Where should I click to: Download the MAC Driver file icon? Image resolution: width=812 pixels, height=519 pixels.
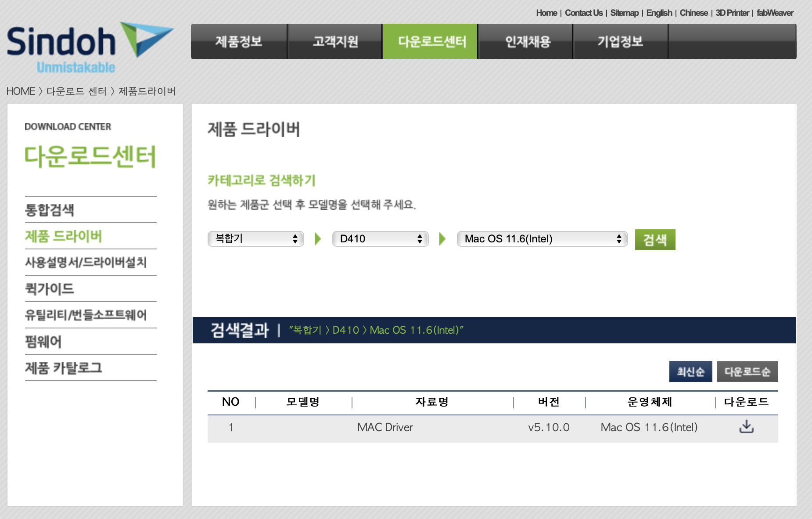[746, 427]
